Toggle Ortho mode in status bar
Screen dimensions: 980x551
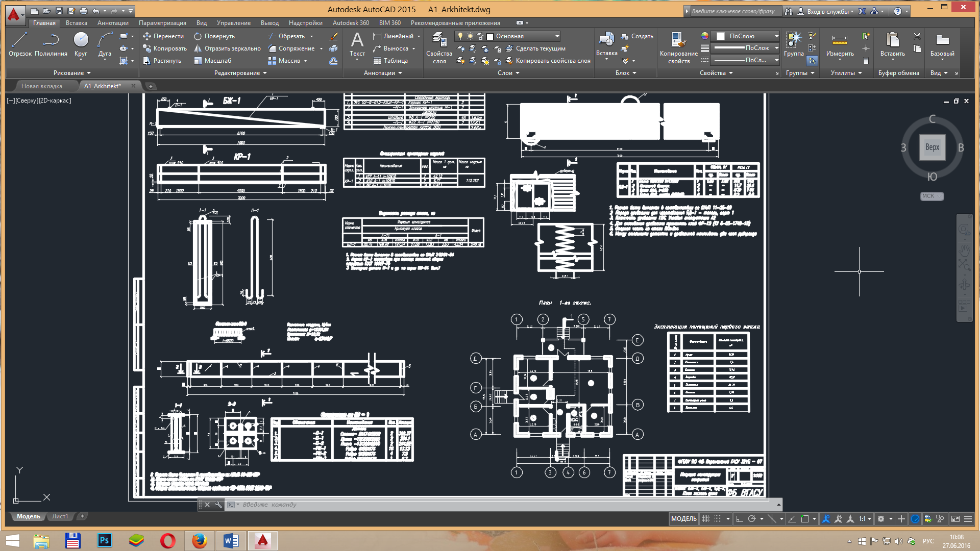point(739,519)
